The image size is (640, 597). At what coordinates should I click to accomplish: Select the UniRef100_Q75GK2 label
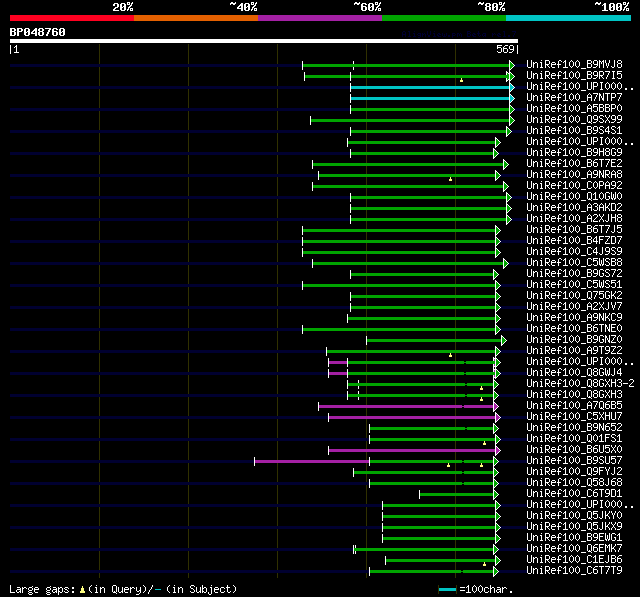(x=574, y=296)
